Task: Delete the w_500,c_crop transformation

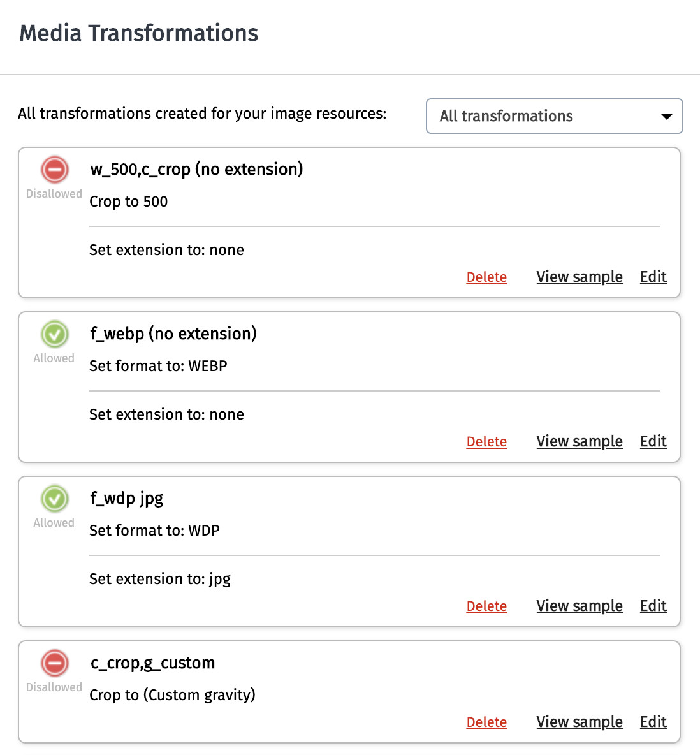Action: click(486, 277)
